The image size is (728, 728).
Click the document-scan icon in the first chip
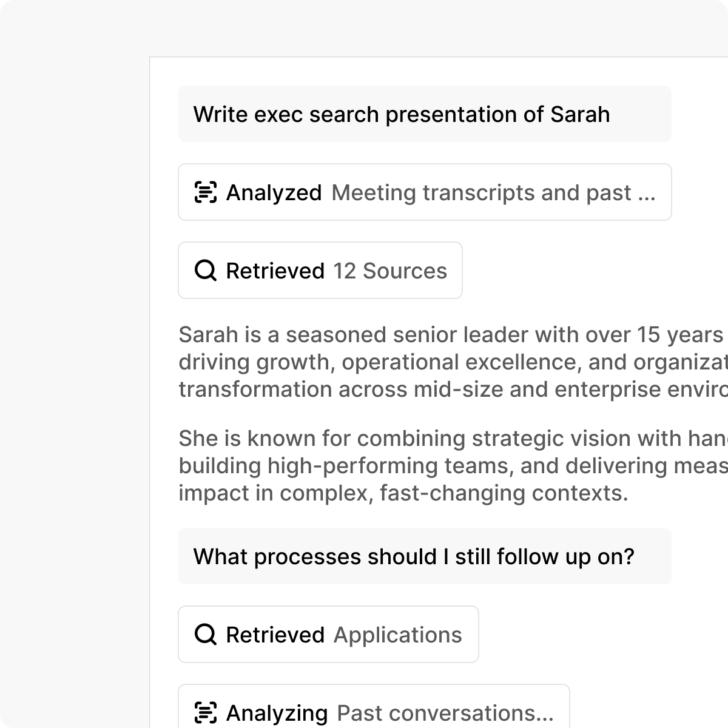tap(206, 192)
